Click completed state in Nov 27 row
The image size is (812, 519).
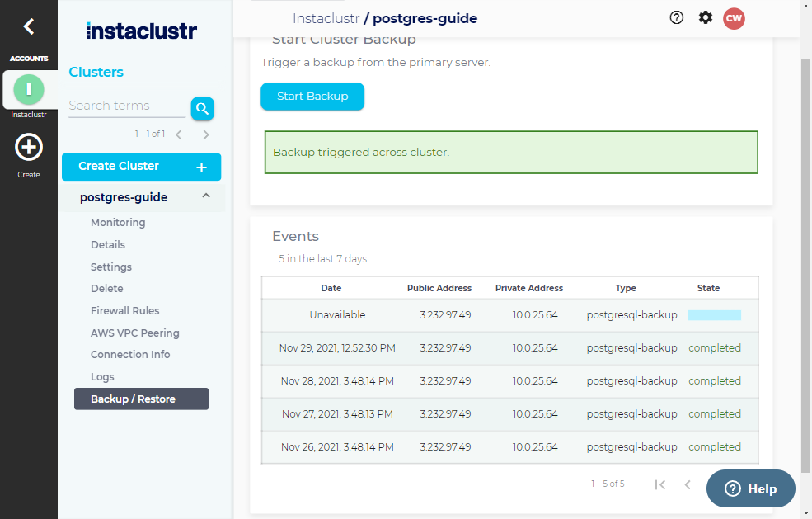point(715,414)
